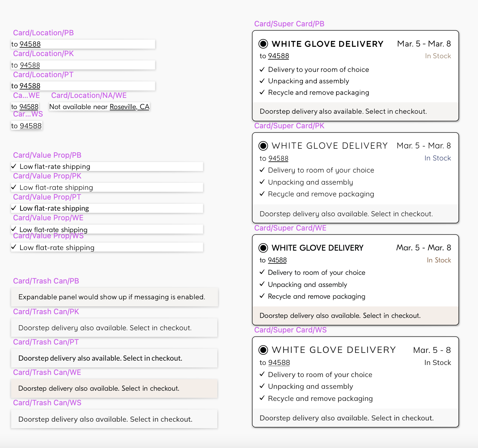Click checkmark beside 'Unpacking and assembly' in Super Card/WE
This screenshot has height=448, width=478.
(x=262, y=284)
